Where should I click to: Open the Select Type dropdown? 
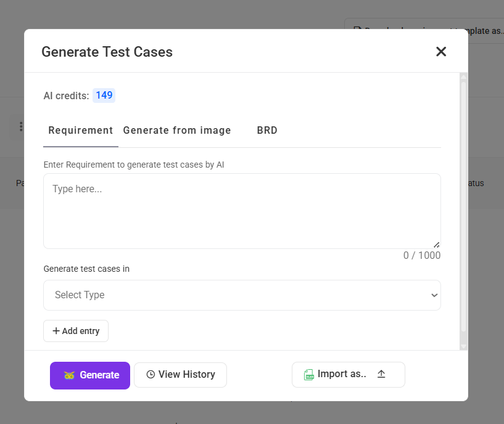242,295
